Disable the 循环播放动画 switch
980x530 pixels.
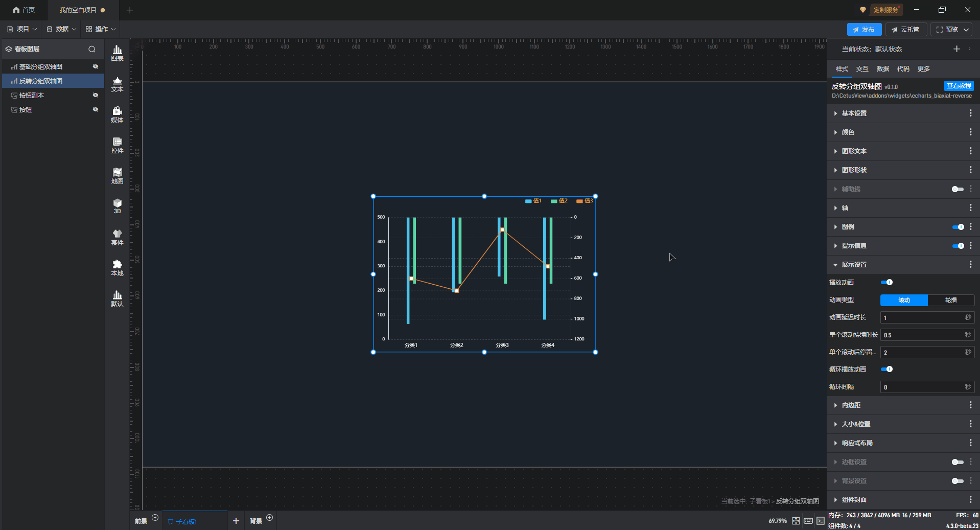(x=886, y=369)
